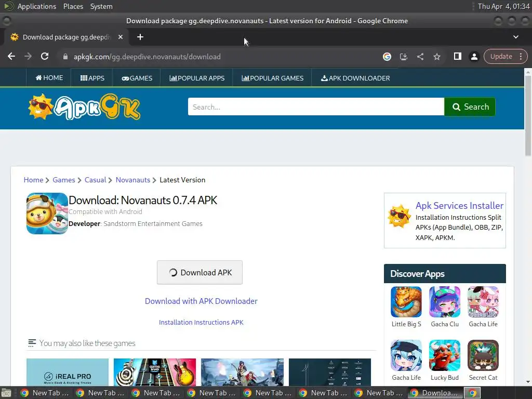The width and height of the screenshot is (532, 399).
Task: Open Lucky Bud app icon
Action: (x=445, y=355)
